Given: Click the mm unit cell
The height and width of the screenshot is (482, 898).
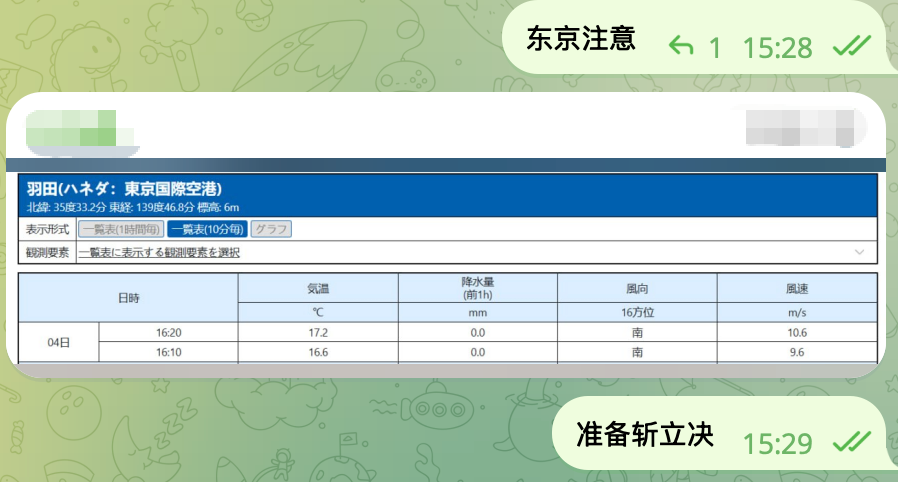Looking at the screenshot, I should pyautogui.click(x=478, y=313).
